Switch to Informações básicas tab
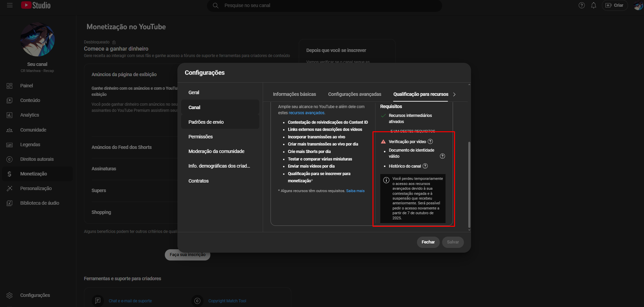Image resolution: width=644 pixels, height=307 pixels. coord(294,94)
